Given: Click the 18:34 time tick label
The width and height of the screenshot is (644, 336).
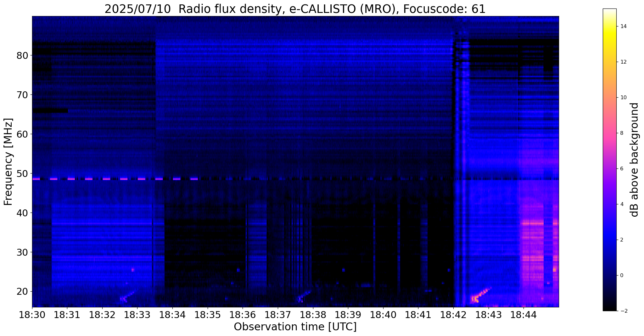Looking at the screenshot, I should pyautogui.click(x=172, y=315).
